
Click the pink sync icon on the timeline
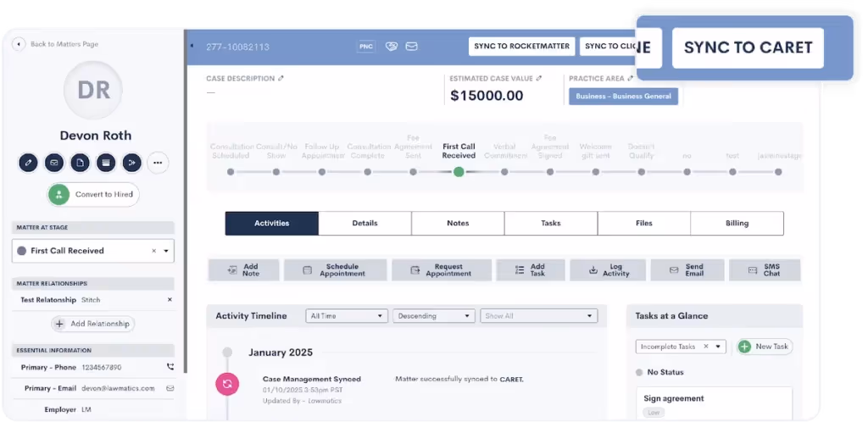click(227, 383)
